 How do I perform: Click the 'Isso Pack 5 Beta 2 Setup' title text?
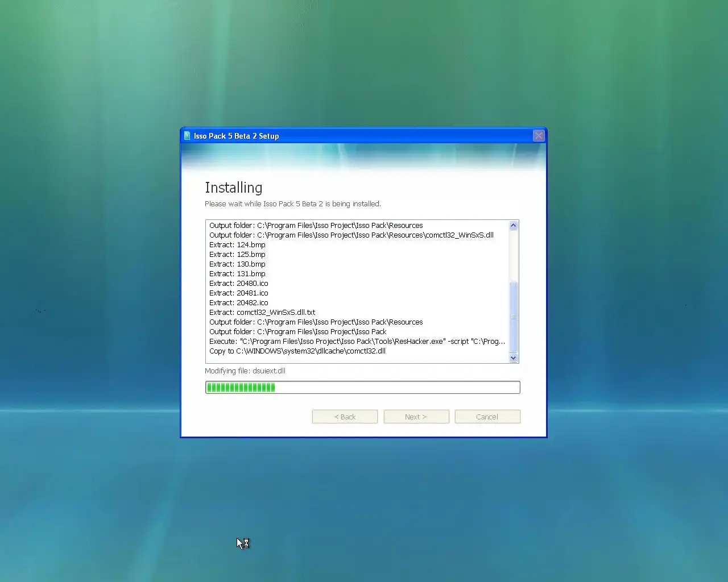pyautogui.click(x=236, y=136)
